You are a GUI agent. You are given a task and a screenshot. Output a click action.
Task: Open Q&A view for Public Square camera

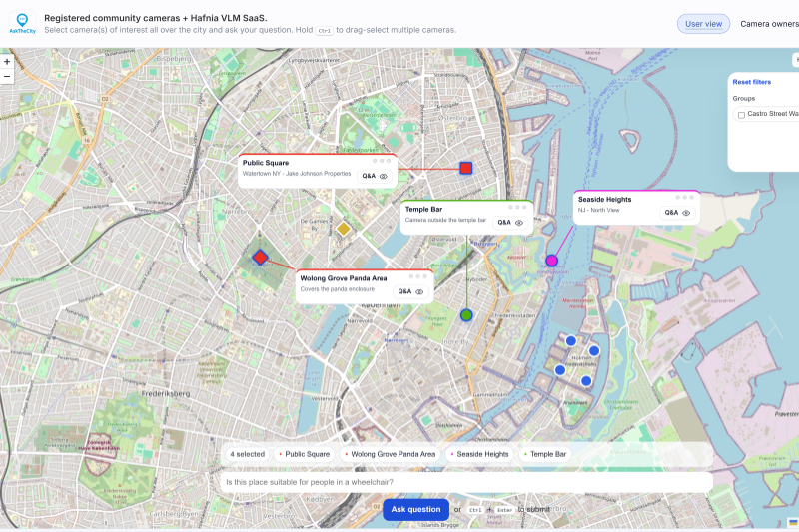click(375, 176)
